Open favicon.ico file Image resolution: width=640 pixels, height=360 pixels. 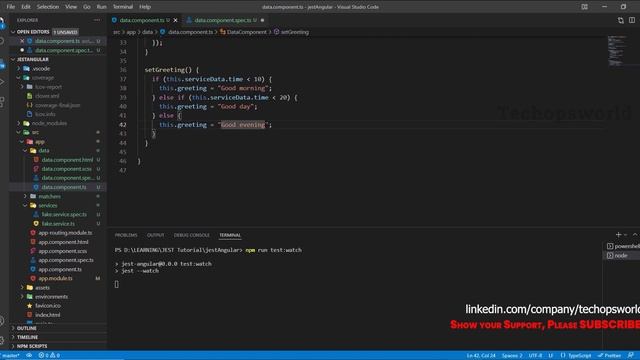(48, 306)
